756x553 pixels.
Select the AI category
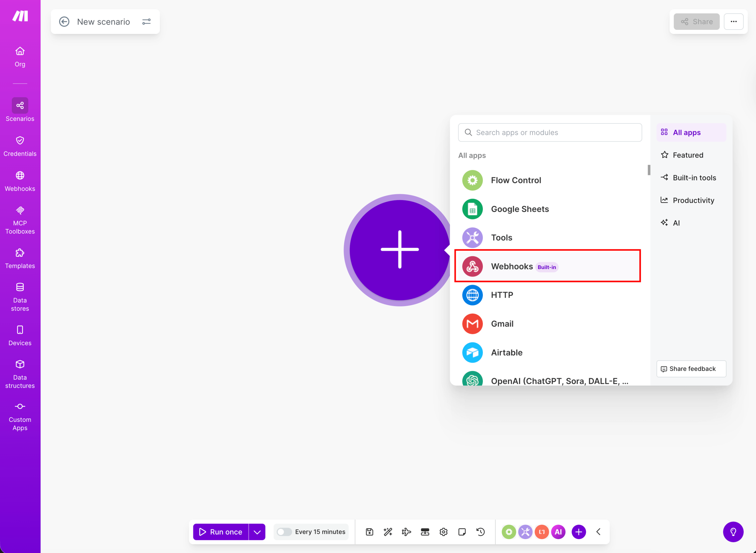click(x=691, y=223)
